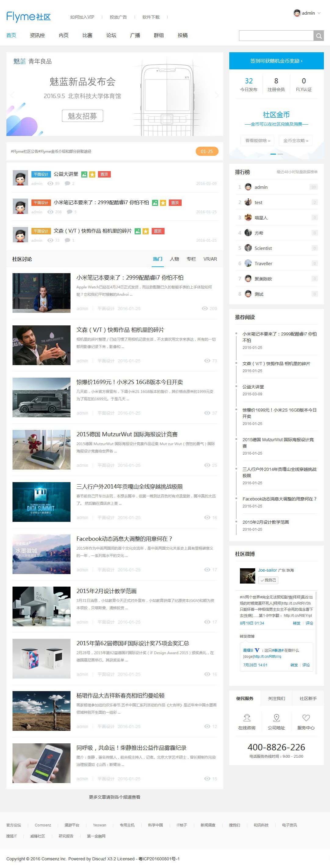The height and width of the screenshot is (868, 330).
Task: Open the 广播 navigation item
Action: tap(135, 35)
